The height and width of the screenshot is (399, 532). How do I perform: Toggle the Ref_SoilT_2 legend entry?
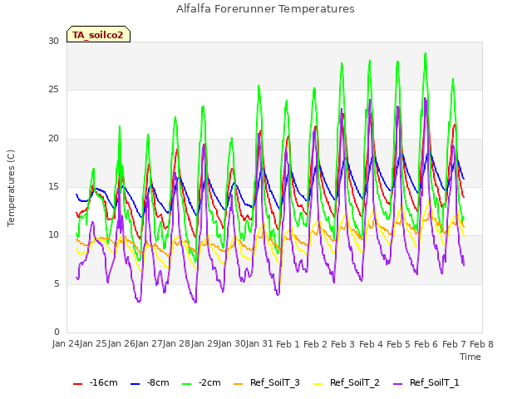[x=347, y=382]
